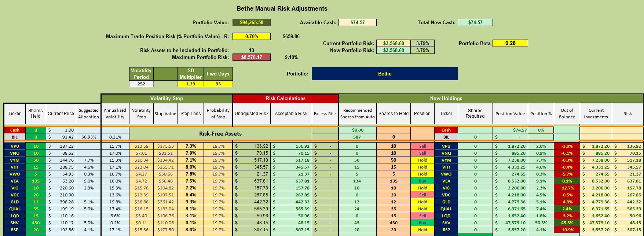The height and width of the screenshot is (236, 644).
Task: Select the VDC Sell position cell
Action: [x=422, y=195]
